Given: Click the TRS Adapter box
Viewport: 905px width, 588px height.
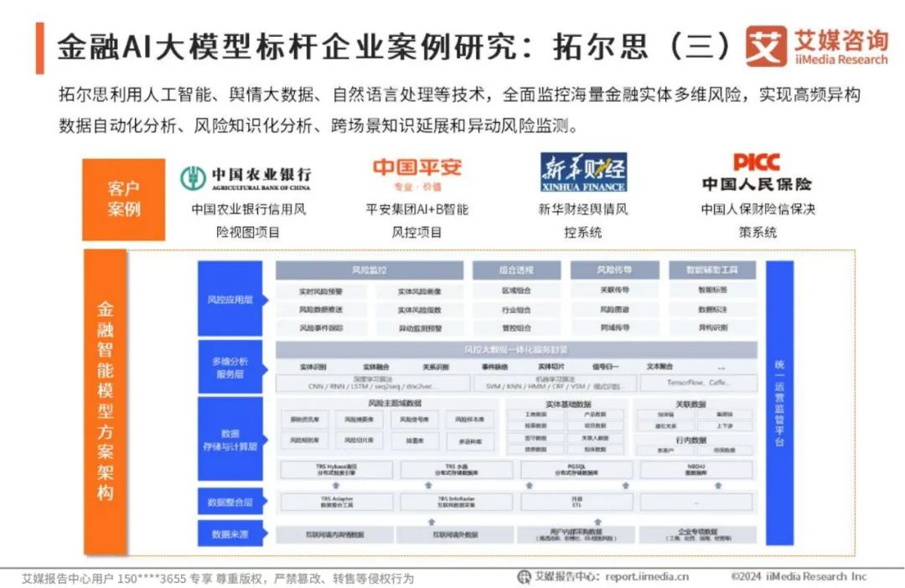Looking at the screenshot, I should pos(337,502).
